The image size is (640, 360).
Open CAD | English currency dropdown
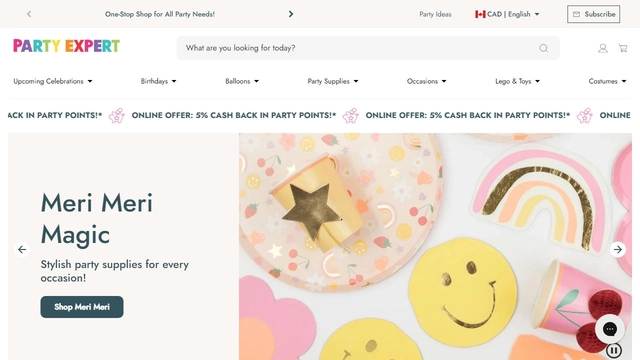pyautogui.click(x=507, y=14)
